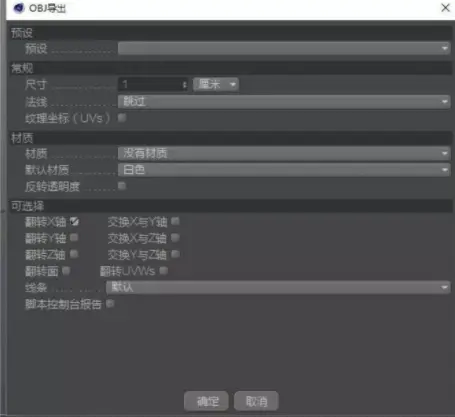Click the 默认材质 label text
This screenshot has height=417, width=455.
[x=47, y=170]
